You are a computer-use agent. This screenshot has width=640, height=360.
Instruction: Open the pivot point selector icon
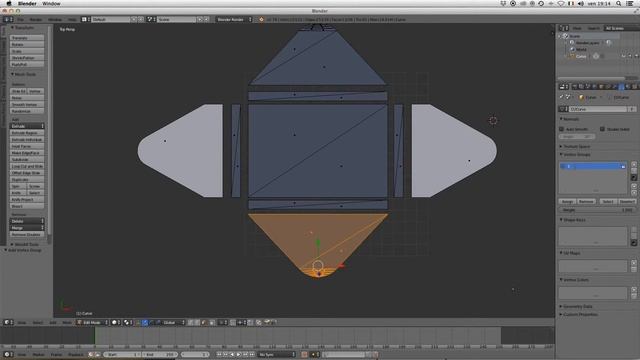point(128,322)
